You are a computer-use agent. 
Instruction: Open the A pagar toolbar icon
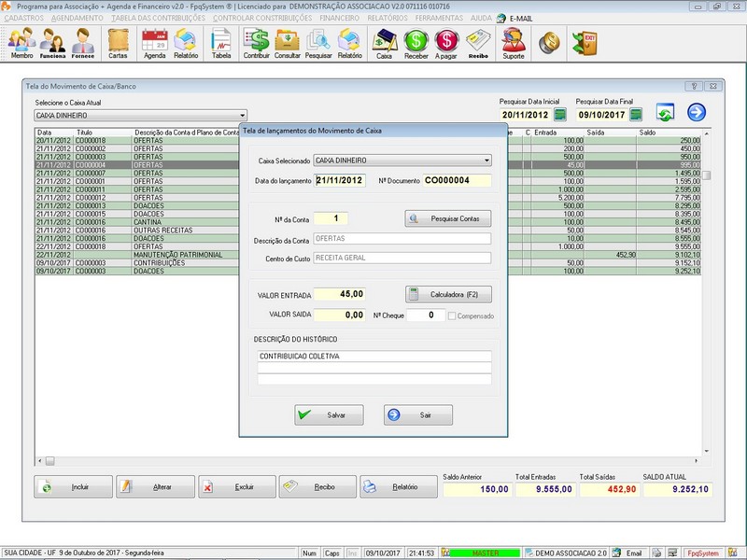pos(446,43)
